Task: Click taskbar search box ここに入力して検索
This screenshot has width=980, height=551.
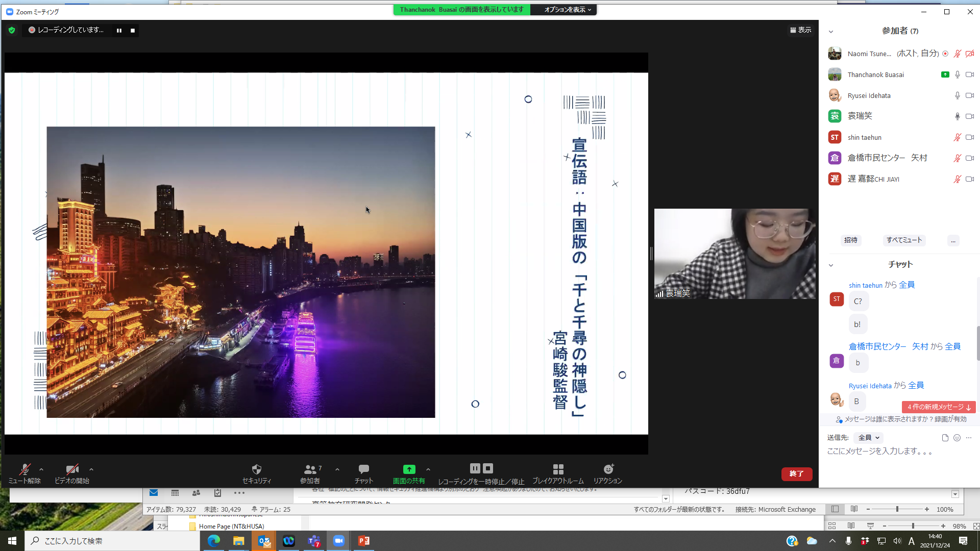Action: tap(112, 541)
